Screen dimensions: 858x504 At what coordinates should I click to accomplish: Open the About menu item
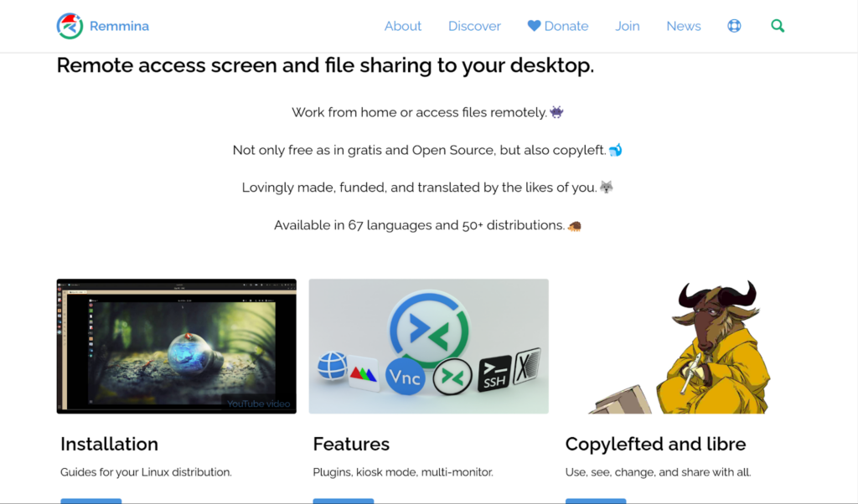402,26
